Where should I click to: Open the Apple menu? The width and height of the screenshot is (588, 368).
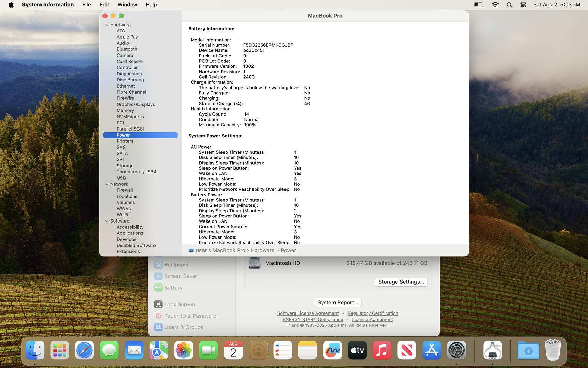click(x=11, y=5)
